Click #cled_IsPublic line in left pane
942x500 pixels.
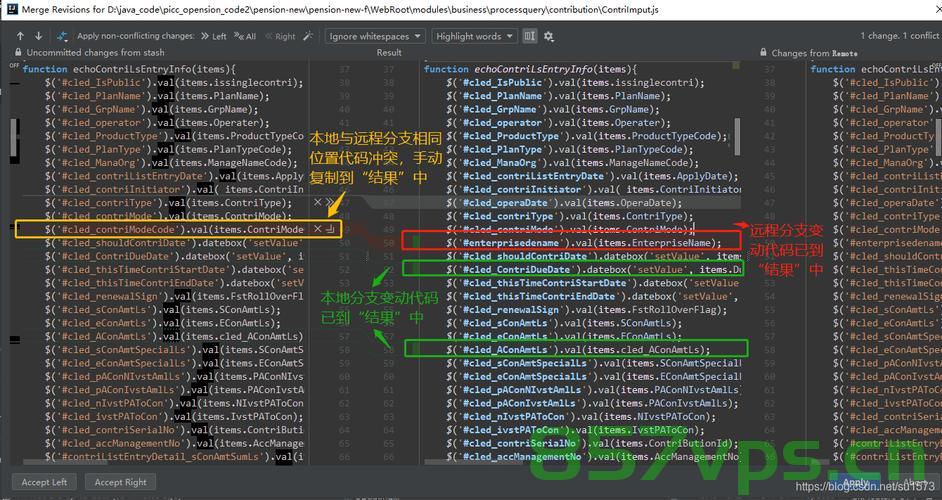click(174, 82)
